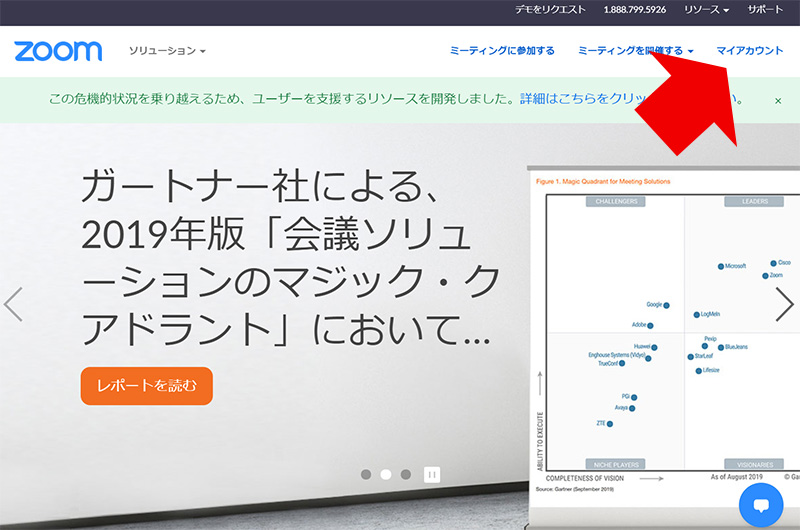Click the Magic Quadrant chart image
The image size is (800, 530).
666,330
